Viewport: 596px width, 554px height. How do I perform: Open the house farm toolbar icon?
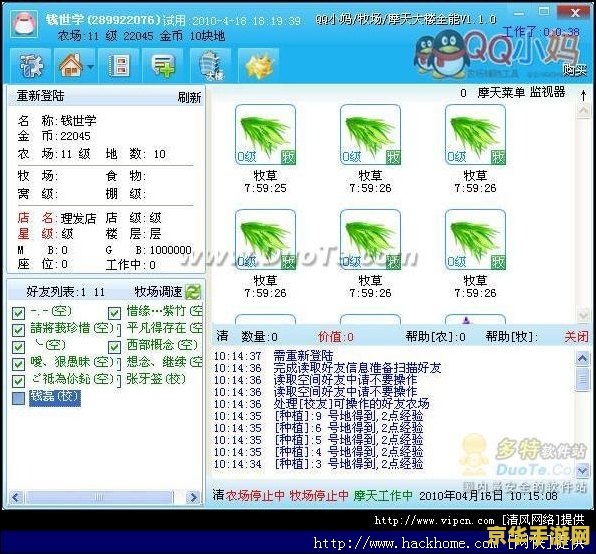71,66
